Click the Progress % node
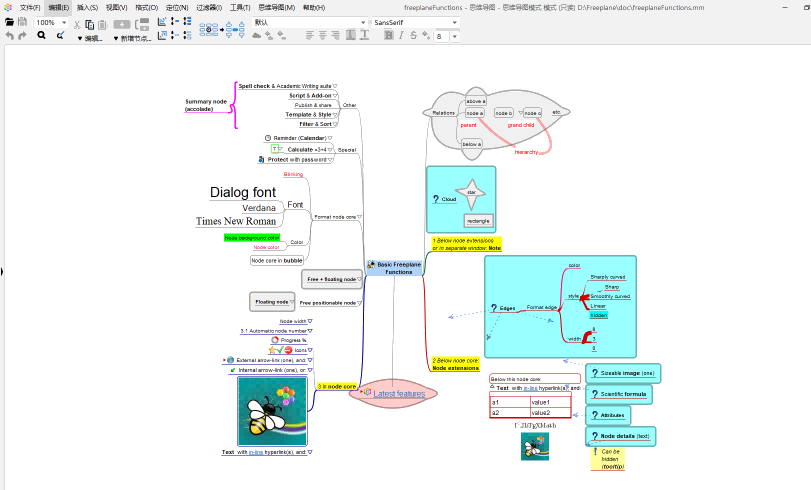The height and width of the screenshot is (490, 811). pos(289,340)
